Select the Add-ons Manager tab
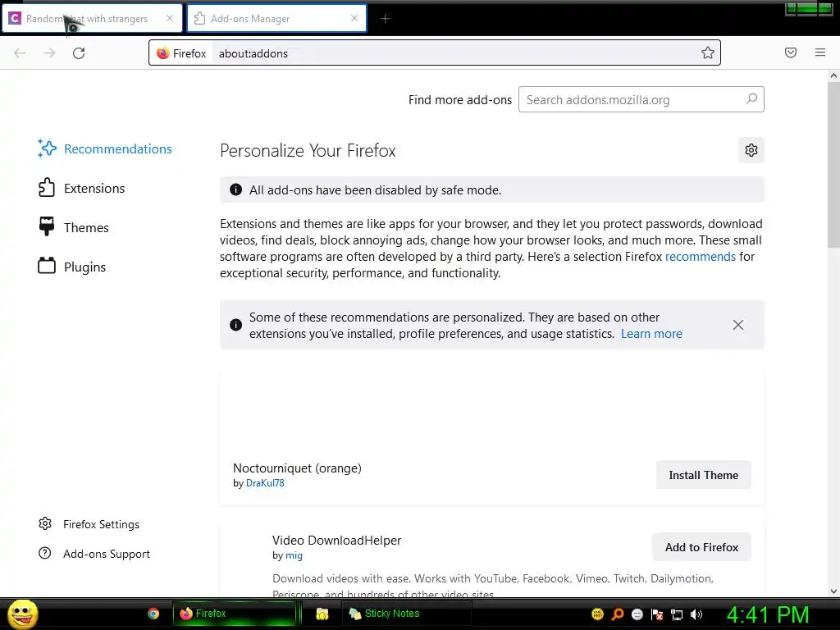This screenshot has height=630, width=840. 276,19
